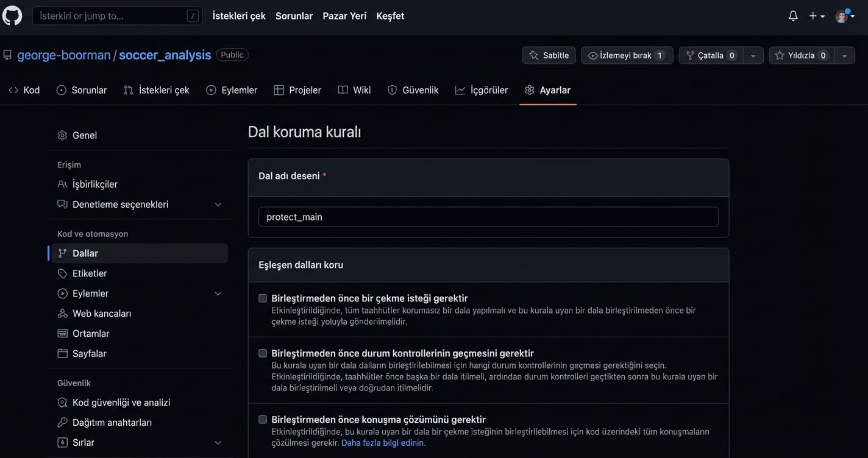
Task: Tick the konuşma çözümünü gerektir checkbox
Action: [x=263, y=420]
